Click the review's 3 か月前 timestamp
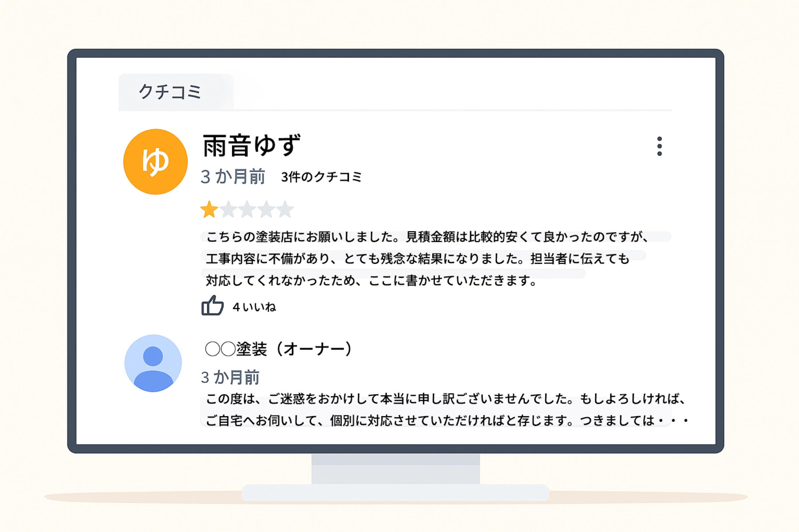The height and width of the screenshot is (532, 799). 233,177
